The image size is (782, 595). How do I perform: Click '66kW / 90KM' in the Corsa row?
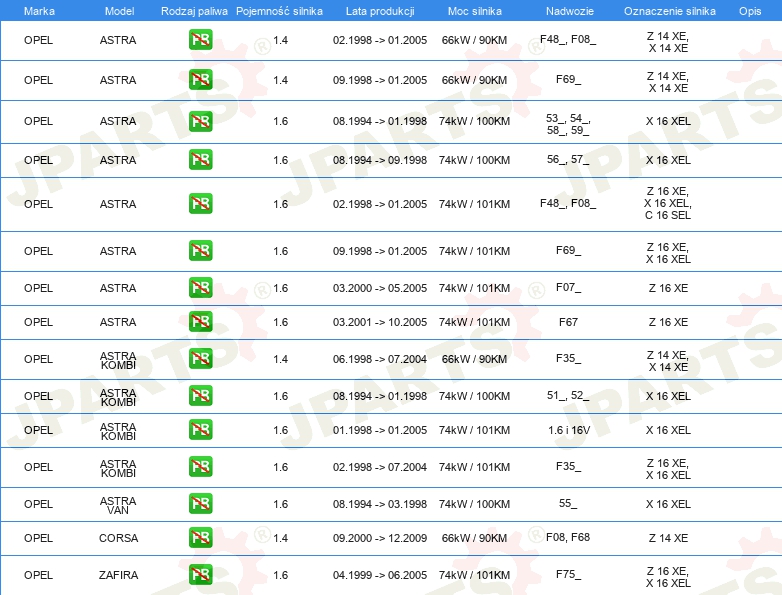tap(474, 538)
